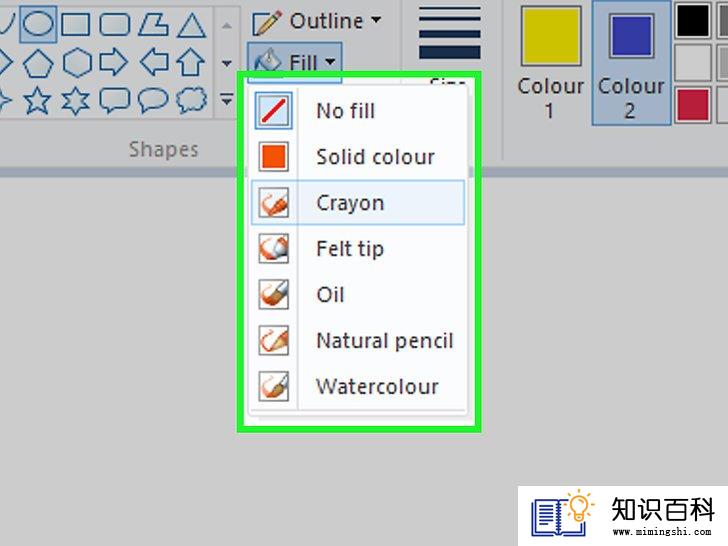This screenshot has height=546, width=728.
Task: Pick Watercolour fill style
Action: pos(377,386)
